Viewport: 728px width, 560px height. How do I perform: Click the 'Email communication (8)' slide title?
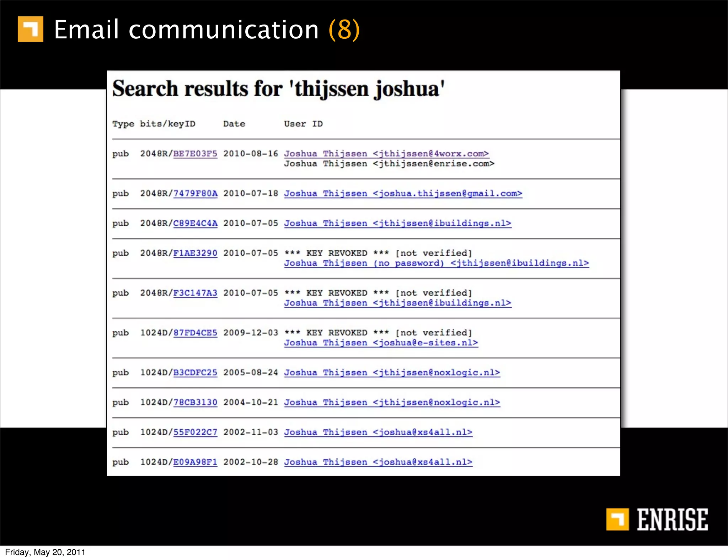point(207,29)
